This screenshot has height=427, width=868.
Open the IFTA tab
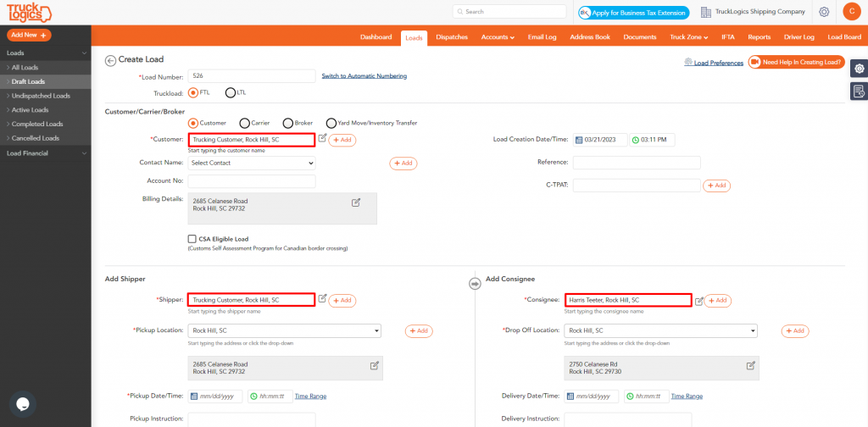click(728, 37)
